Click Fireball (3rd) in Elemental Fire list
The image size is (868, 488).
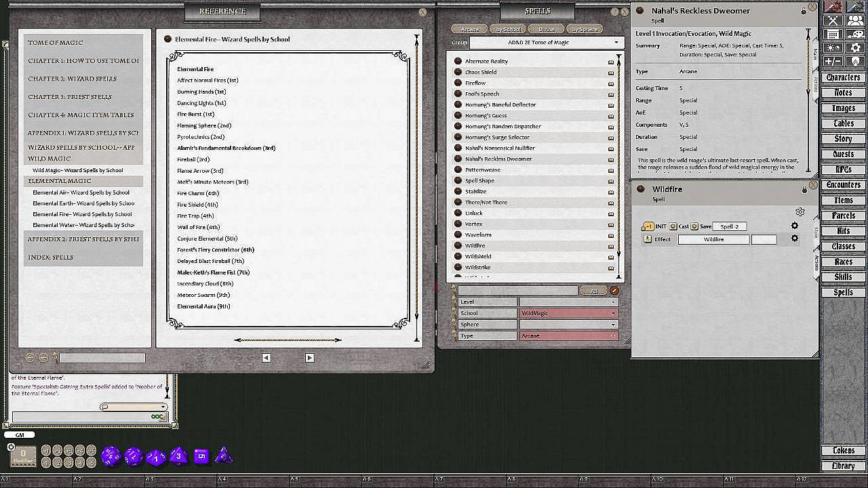click(x=193, y=159)
